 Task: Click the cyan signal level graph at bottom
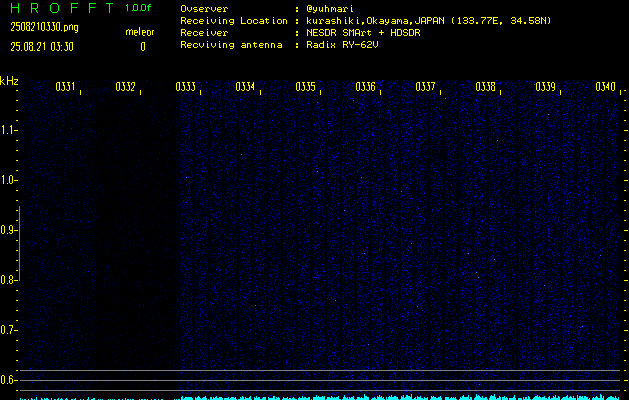(x=321, y=398)
